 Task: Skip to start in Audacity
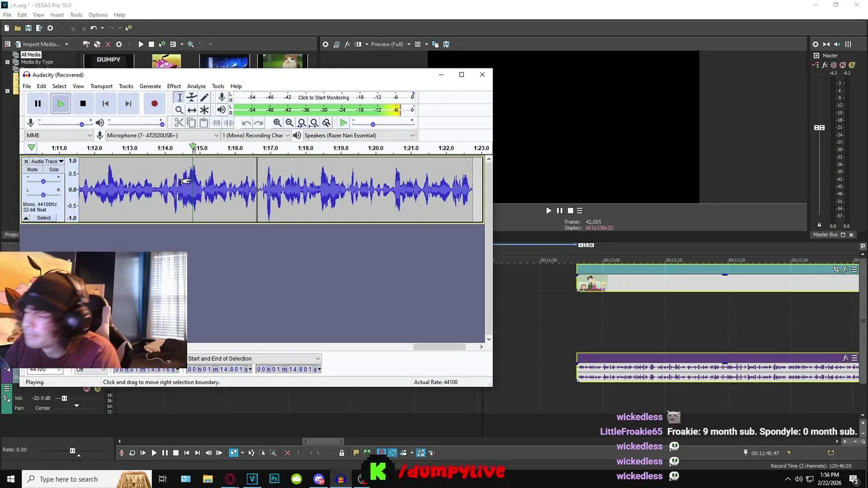pos(105,104)
